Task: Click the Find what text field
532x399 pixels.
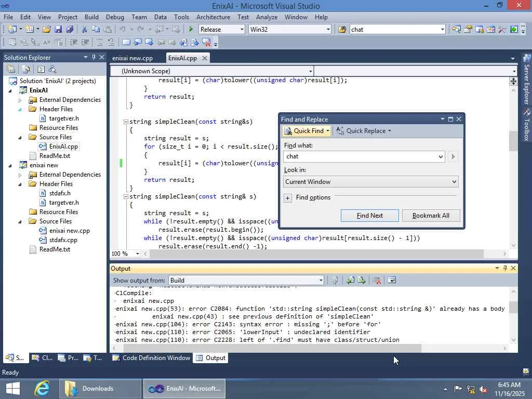Action: pyautogui.click(x=361, y=156)
